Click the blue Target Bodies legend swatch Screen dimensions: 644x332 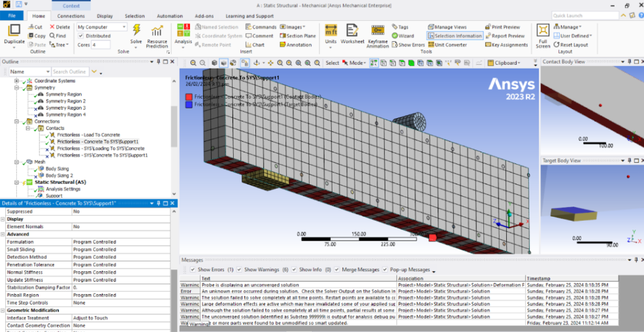(189, 105)
